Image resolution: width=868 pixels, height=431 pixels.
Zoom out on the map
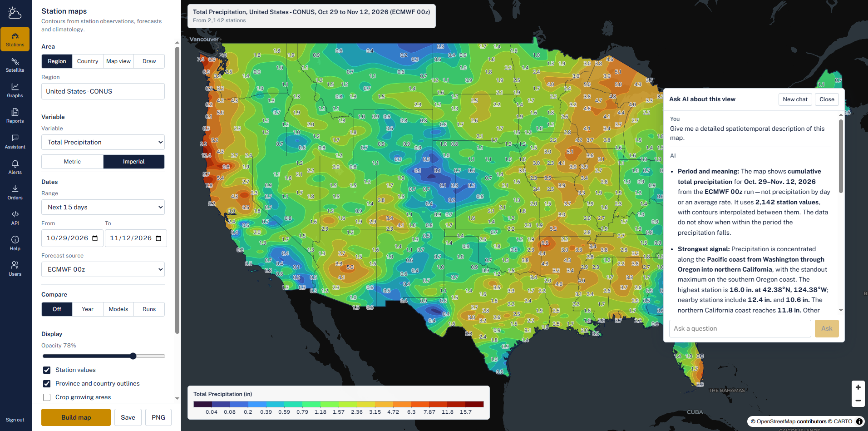click(858, 401)
